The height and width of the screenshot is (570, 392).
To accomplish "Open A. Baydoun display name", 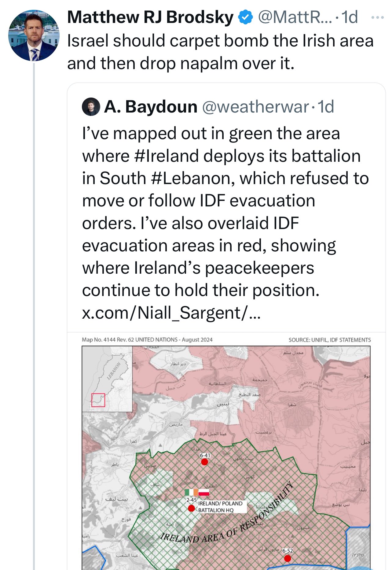I will [151, 107].
